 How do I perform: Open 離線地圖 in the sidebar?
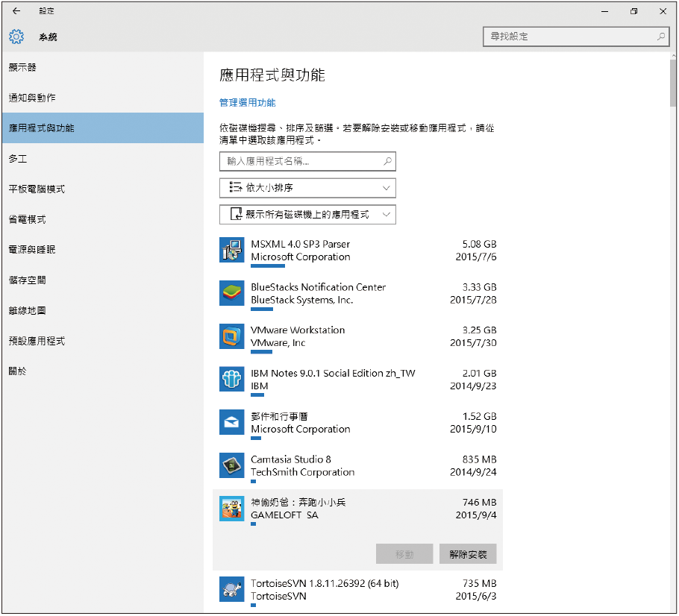click(x=103, y=310)
